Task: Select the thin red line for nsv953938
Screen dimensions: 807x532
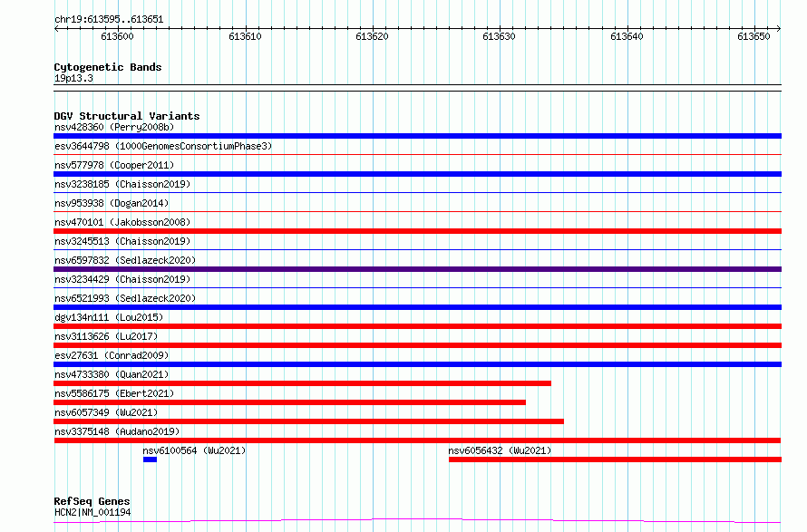Action: [x=417, y=211]
